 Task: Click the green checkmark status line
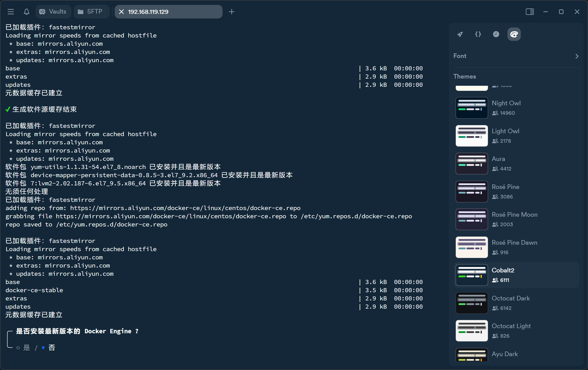coord(41,109)
